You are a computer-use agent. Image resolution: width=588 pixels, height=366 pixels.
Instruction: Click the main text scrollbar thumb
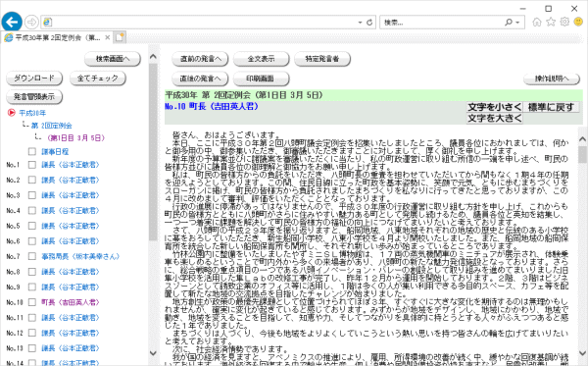click(x=582, y=154)
